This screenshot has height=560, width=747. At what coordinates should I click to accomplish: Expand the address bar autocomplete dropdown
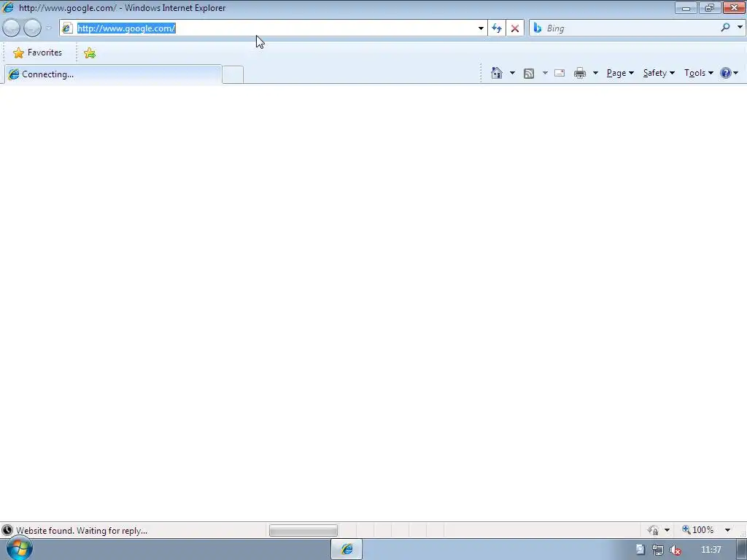(x=481, y=28)
